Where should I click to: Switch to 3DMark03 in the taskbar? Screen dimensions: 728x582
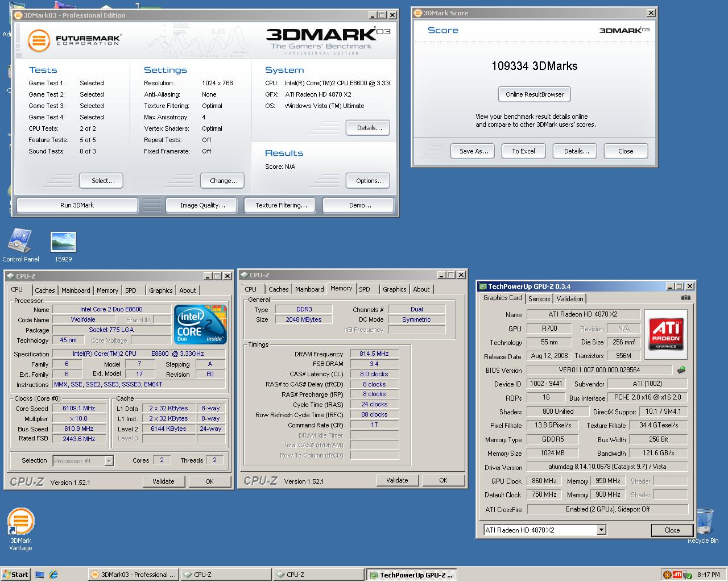pyautogui.click(x=134, y=575)
